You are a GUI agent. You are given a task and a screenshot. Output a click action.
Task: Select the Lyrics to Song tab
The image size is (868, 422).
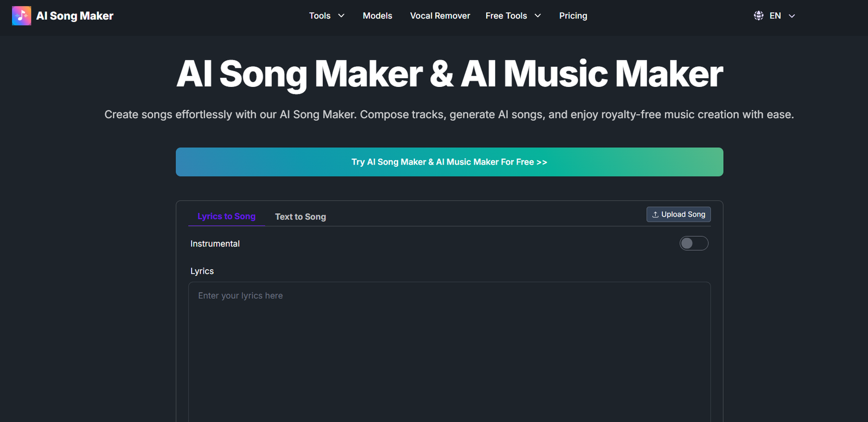coord(226,216)
